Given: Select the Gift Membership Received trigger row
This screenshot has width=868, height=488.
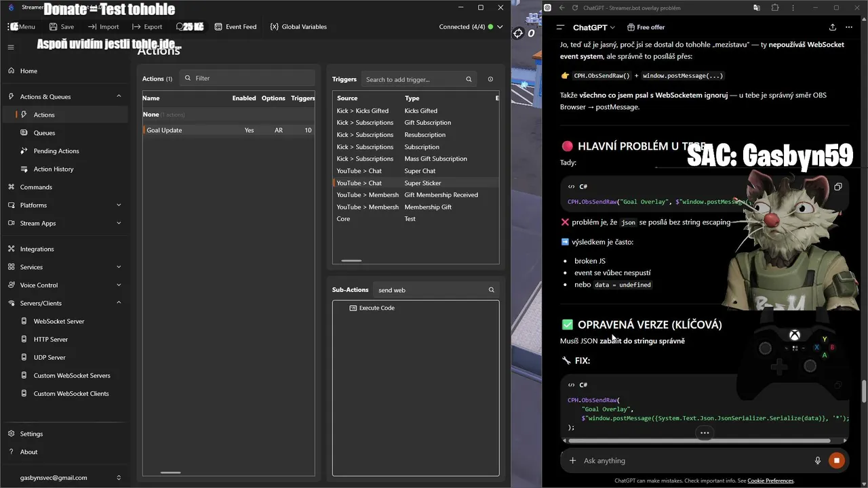Looking at the screenshot, I should click(416, 195).
